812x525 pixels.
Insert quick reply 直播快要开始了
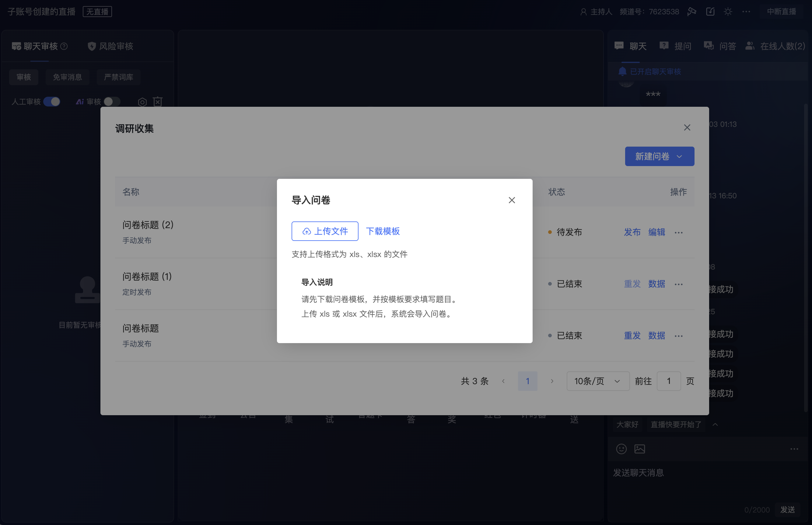(676, 424)
